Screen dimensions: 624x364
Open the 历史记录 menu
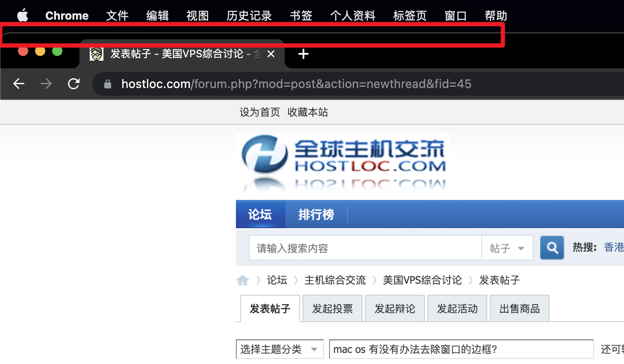click(x=249, y=16)
